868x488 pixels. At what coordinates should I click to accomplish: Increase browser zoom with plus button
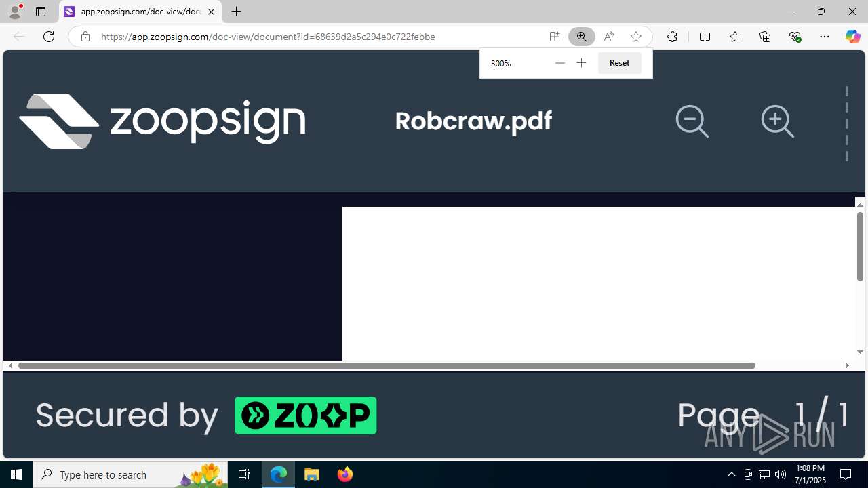coord(581,63)
